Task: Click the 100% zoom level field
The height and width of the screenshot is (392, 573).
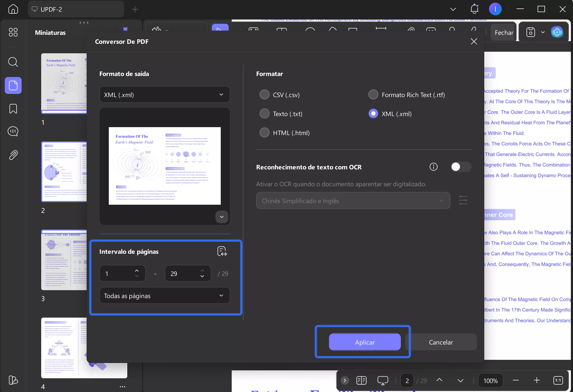Action: click(x=490, y=380)
